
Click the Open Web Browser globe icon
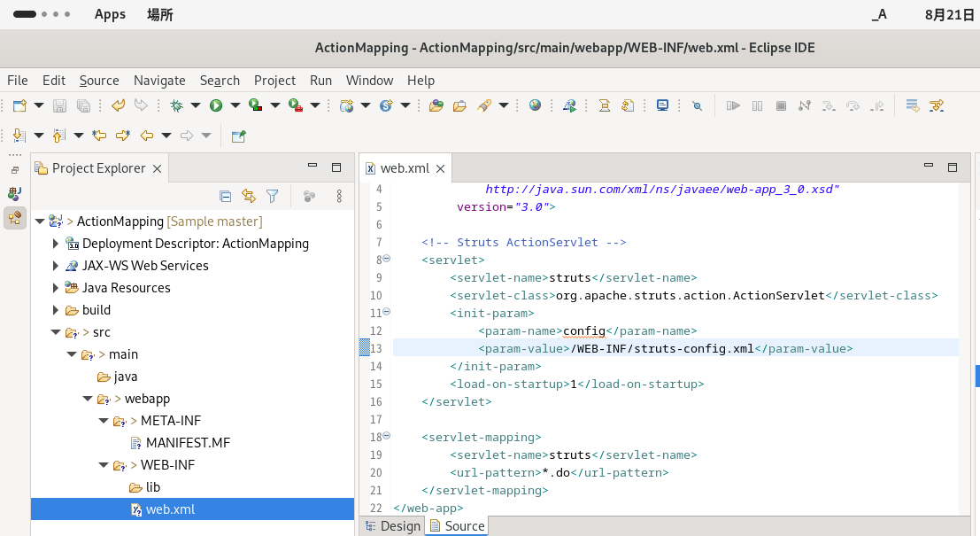pos(535,105)
